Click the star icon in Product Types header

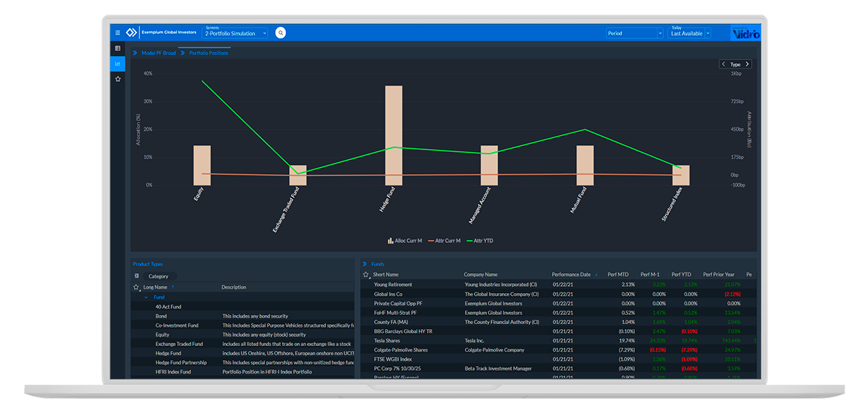(x=136, y=287)
